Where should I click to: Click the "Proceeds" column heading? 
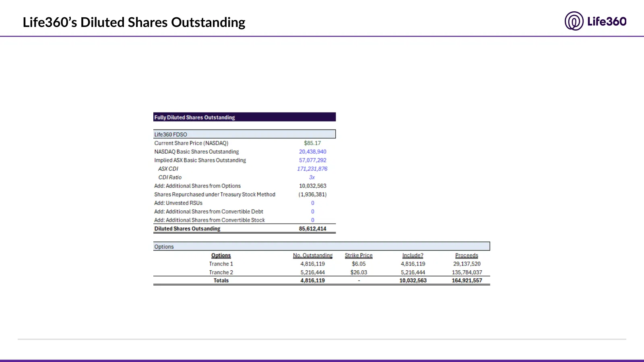[x=466, y=255]
